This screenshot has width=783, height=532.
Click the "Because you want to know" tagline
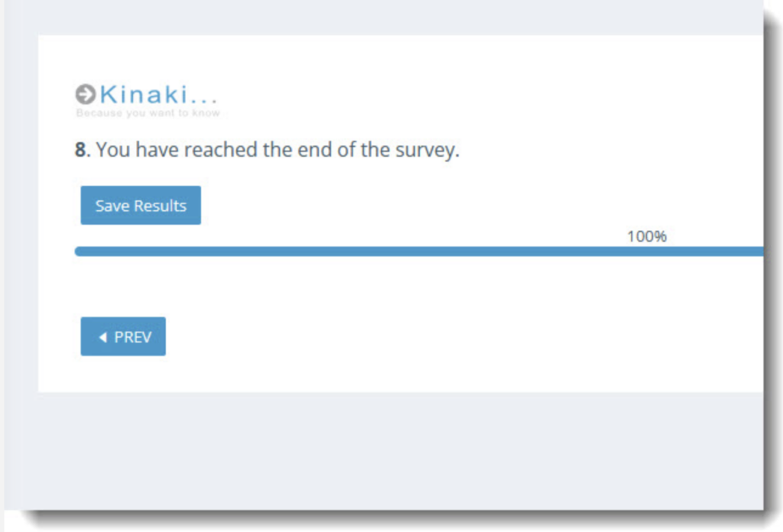148,113
